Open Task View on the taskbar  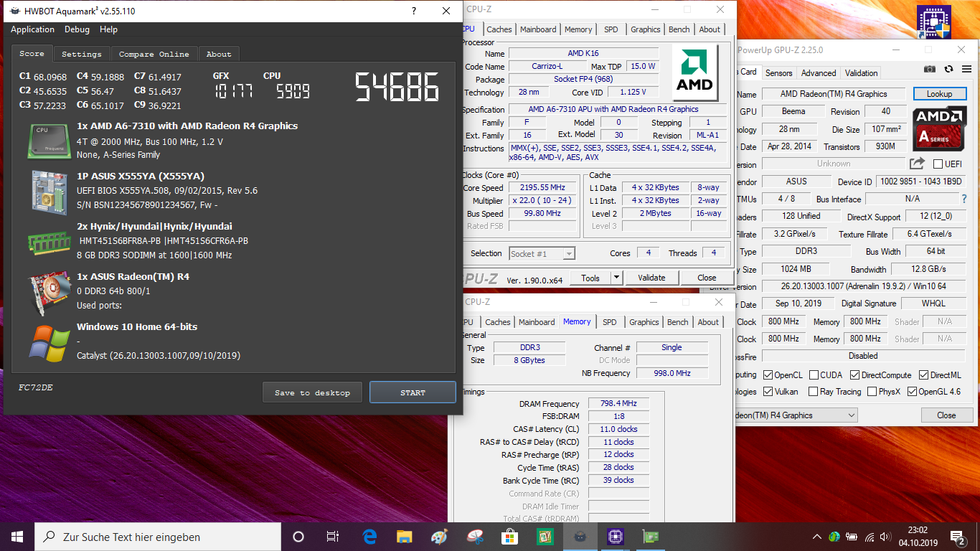coord(333,537)
